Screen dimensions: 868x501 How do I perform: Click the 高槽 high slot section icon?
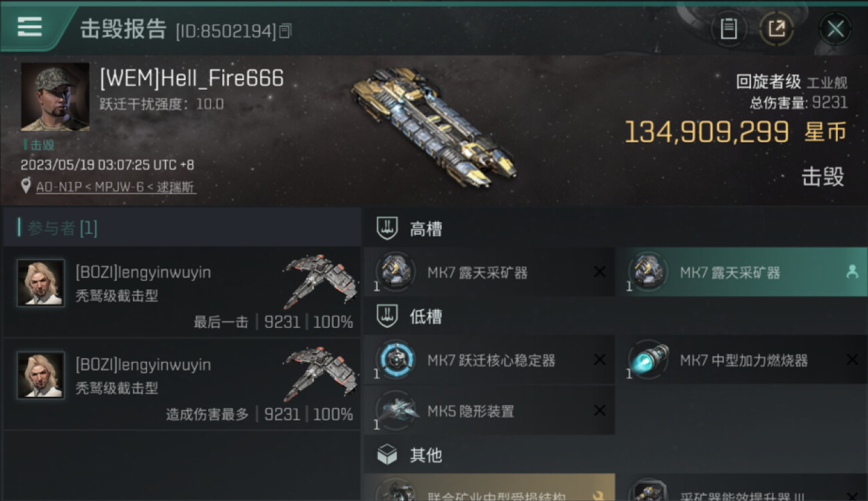click(388, 229)
